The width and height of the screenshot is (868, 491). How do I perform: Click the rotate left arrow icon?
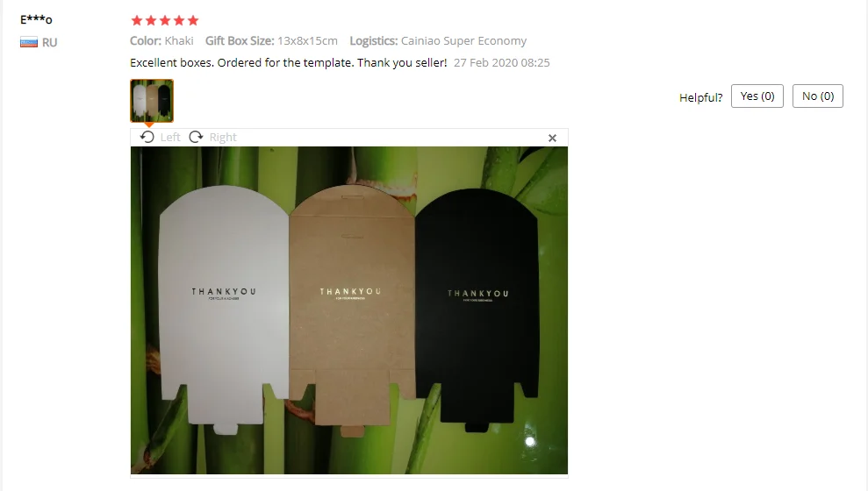147,137
